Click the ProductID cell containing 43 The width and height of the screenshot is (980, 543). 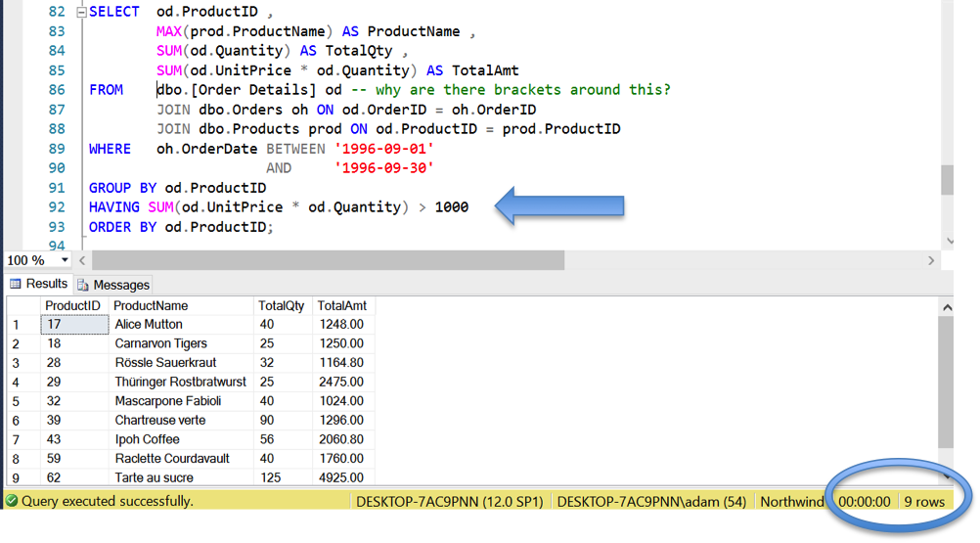pos(74,439)
